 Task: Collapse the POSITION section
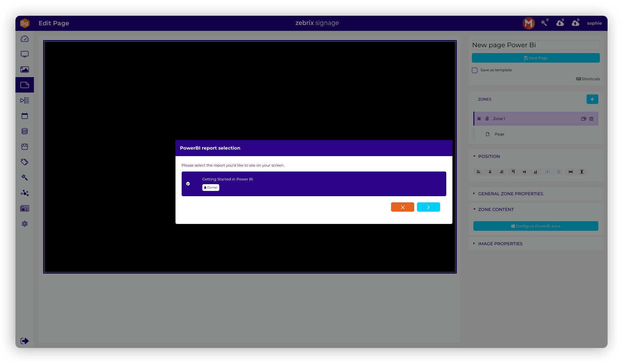click(489, 156)
